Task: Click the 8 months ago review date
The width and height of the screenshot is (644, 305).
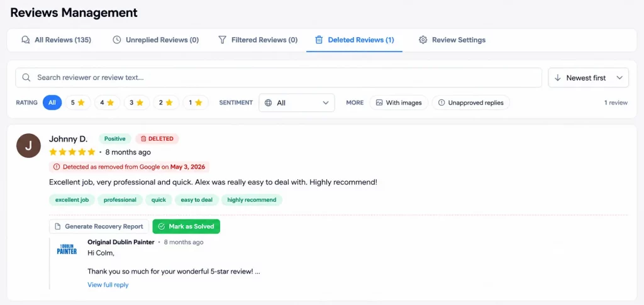Action: [x=128, y=152]
